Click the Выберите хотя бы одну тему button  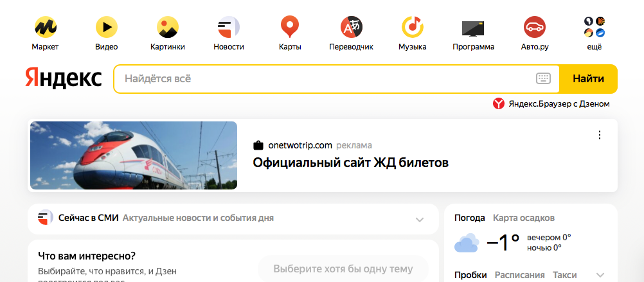click(343, 269)
